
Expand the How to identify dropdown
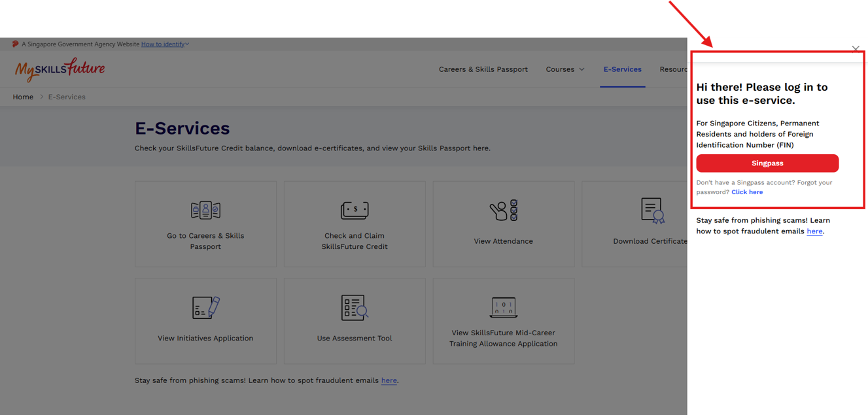pyautogui.click(x=165, y=44)
